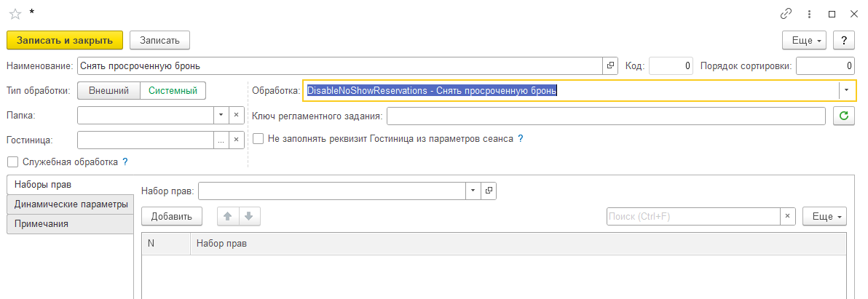Click the Записать и закрыть button

click(64, 40)
